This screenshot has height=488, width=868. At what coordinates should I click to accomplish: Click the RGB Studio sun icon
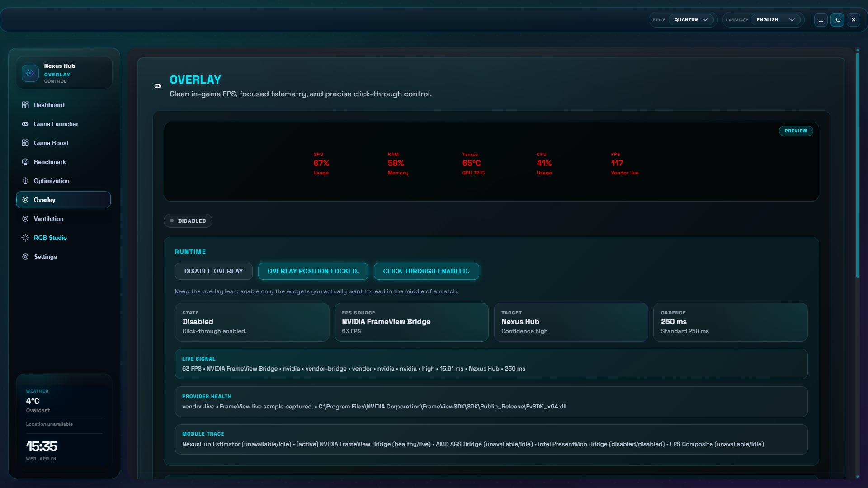point(25,238)
